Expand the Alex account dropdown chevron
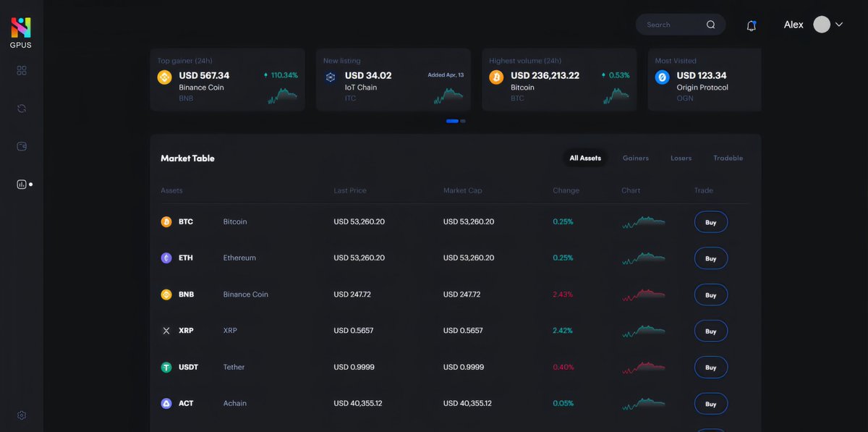Screen dimensions: 868x432 click(x=839, y=25)
